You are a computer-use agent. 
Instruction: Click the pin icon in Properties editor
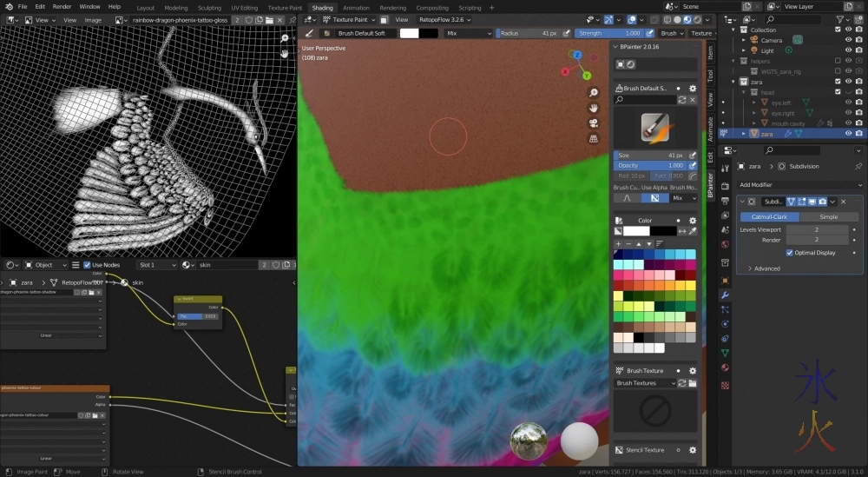(x=858, y=166)
